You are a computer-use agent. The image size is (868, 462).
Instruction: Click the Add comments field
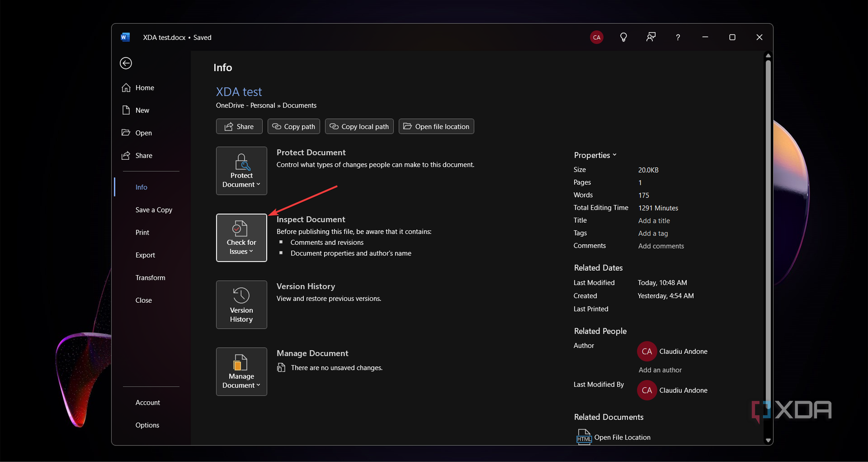tap(661, 246)
